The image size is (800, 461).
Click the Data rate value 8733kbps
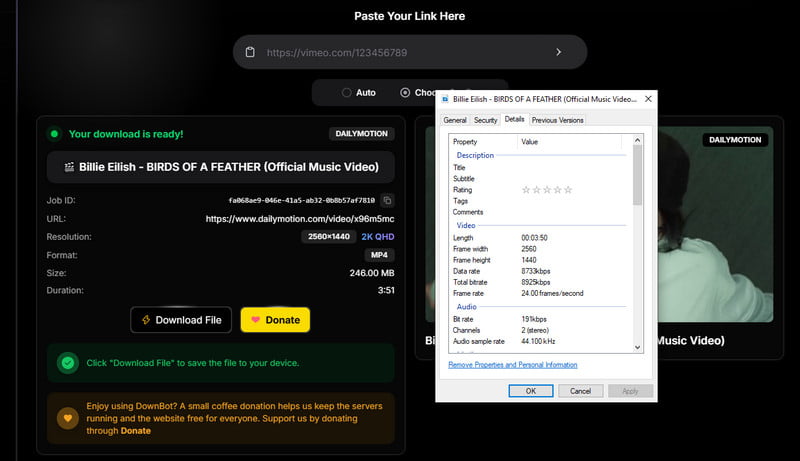[536, 271]
